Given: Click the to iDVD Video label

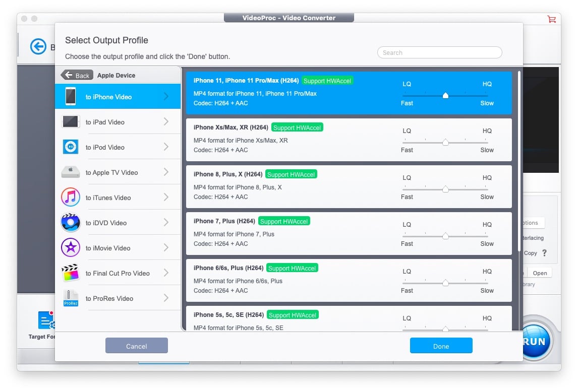Looking at the screenshot, I should click(x=106, y=223).
